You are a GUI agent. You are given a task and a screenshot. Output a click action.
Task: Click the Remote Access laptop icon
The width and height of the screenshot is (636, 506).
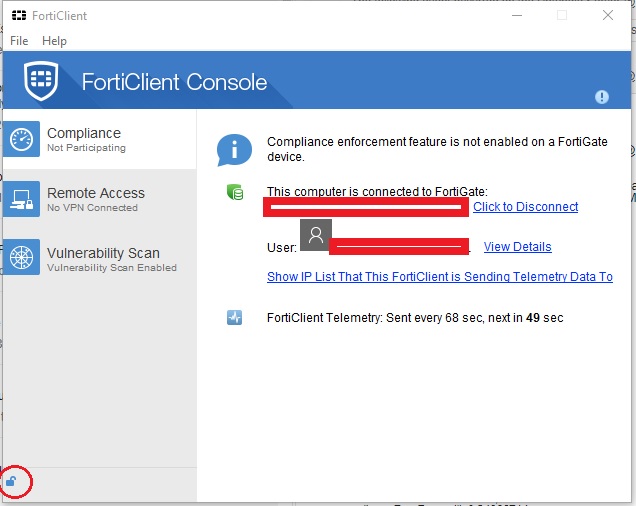(23, 200)
